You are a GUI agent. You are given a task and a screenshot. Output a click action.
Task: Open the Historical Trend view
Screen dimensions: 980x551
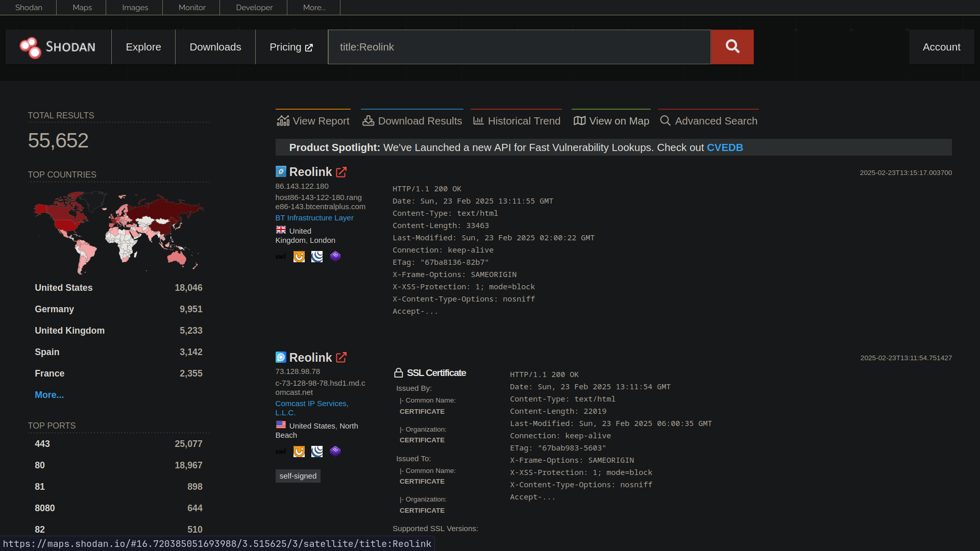516,120
